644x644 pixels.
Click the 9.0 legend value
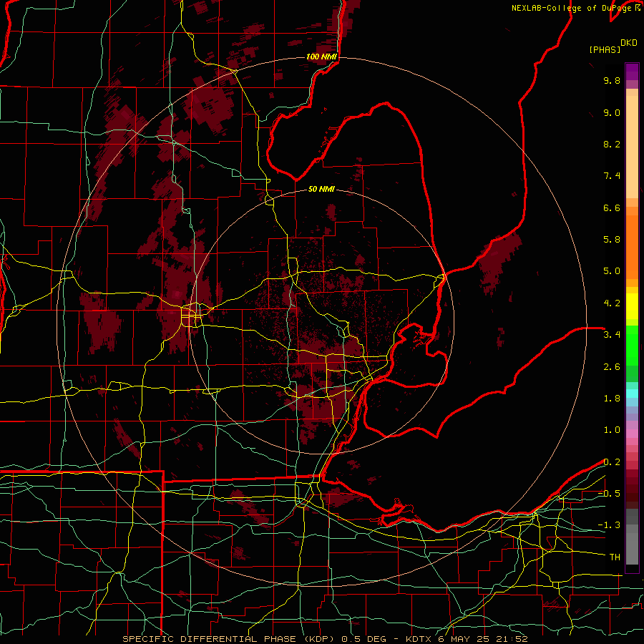612,112
